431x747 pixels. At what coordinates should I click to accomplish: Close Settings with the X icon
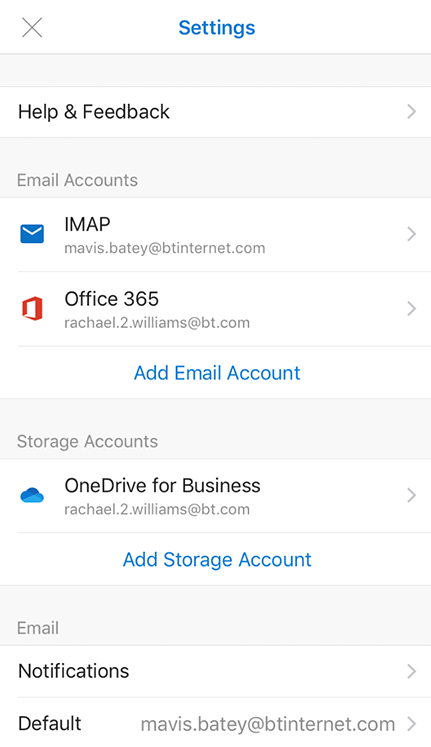pos(32,27)
